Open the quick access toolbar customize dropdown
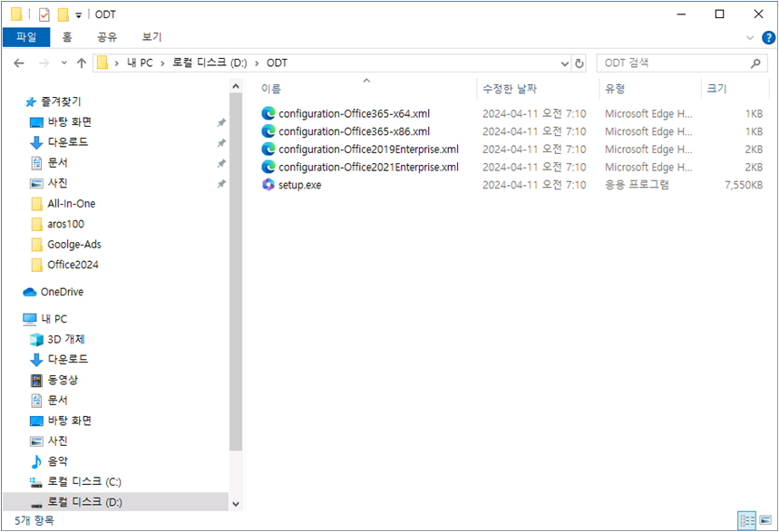Image resolution: width=779 pixels, height=532 pixels. click(x=79, y=15)
